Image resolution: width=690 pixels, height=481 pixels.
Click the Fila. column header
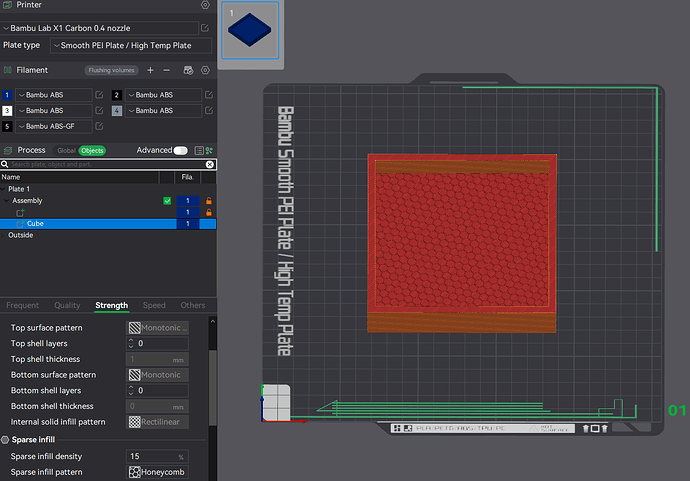[x=187, y=177]
